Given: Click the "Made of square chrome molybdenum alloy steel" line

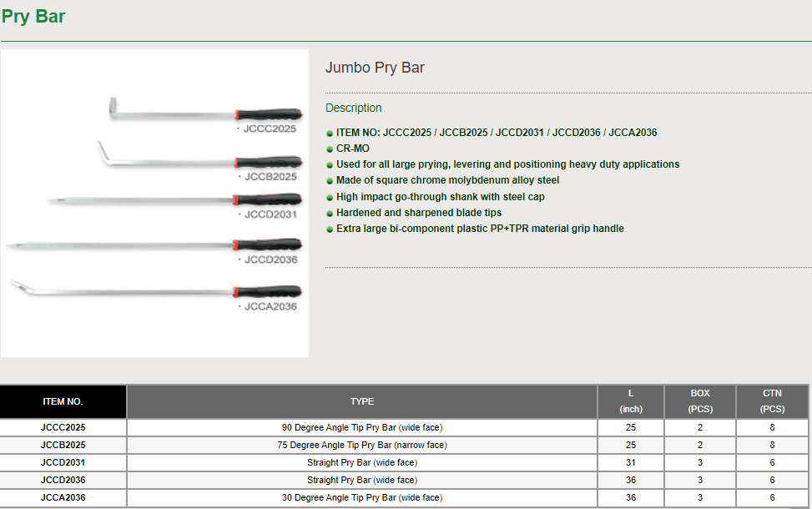Looking at the screenshot, I should pos(447,180).
